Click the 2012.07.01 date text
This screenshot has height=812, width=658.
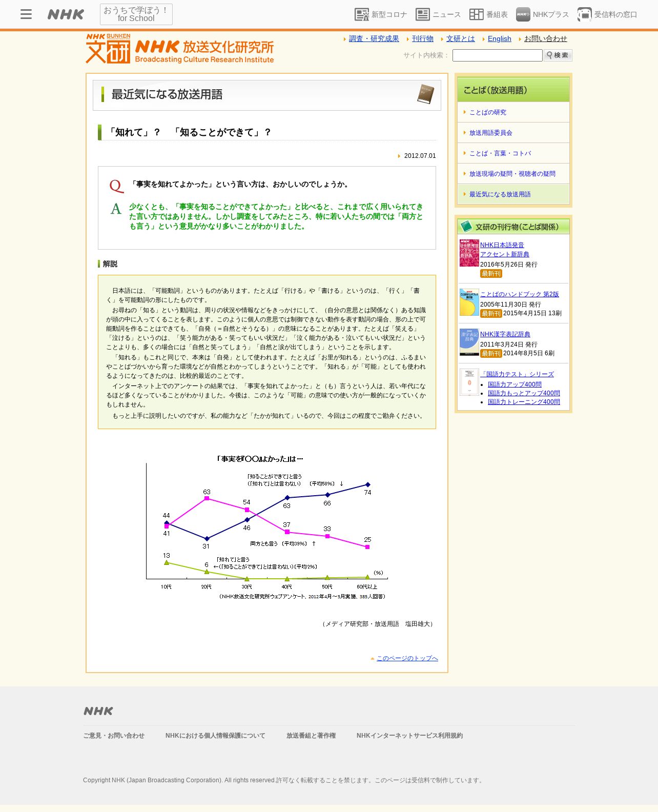[x=420, y=156]
